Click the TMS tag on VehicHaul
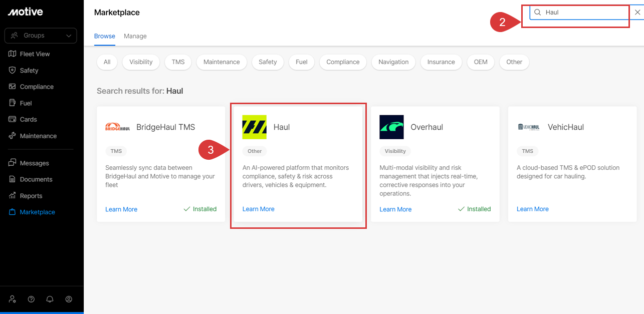 527,151
